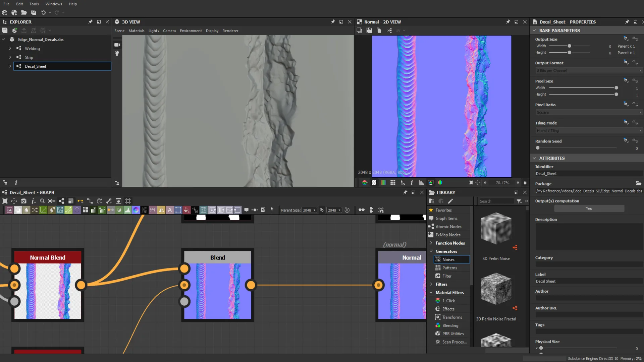Open the Parent Size width 2048 dropdown
This screenshot has width=644, height=362.
coord(309,210)
